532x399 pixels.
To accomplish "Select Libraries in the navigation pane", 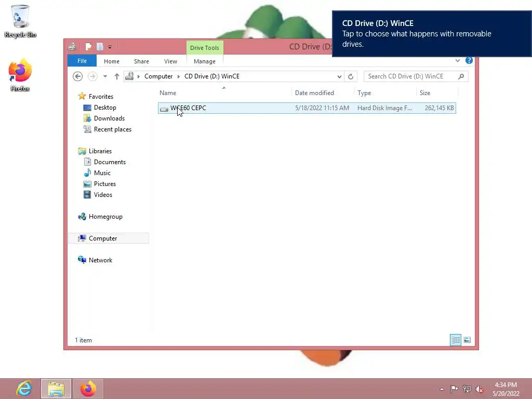I will tap(100, 151).
